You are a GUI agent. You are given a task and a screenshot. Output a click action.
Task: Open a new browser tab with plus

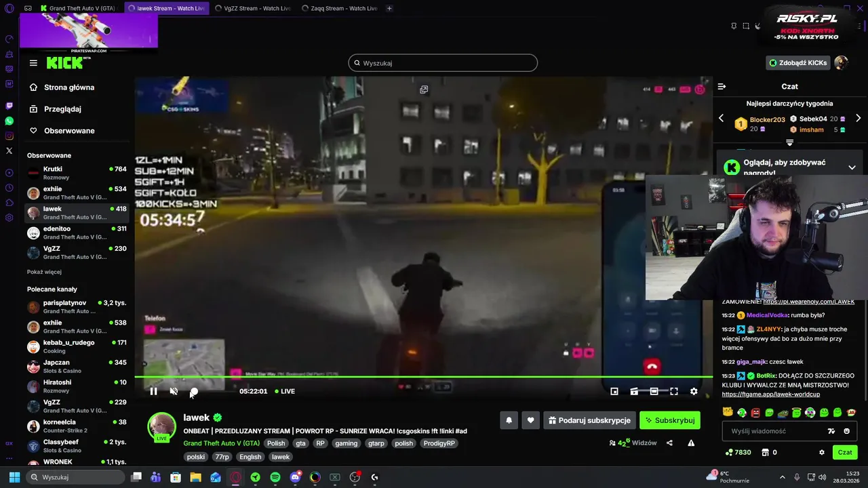(x=389, y=8)
